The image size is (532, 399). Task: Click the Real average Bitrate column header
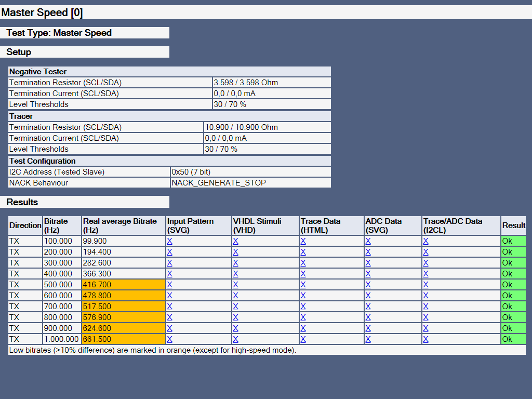click(123, 225)
